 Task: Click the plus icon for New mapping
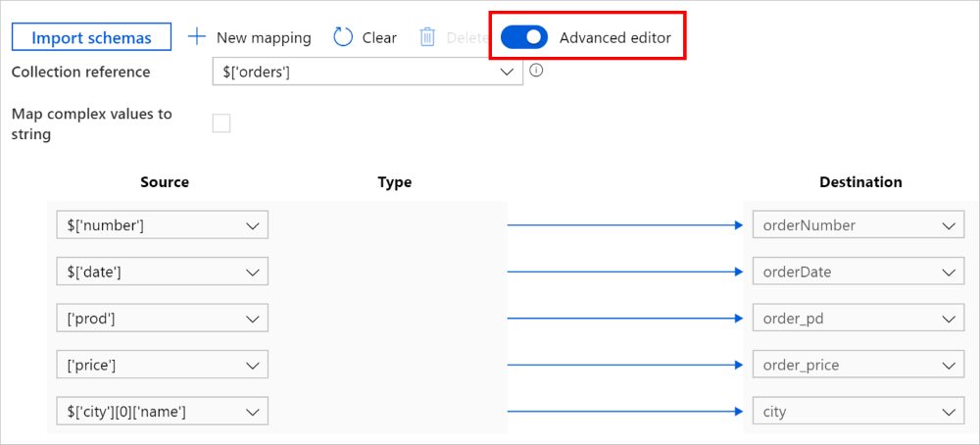coord(197,37)
